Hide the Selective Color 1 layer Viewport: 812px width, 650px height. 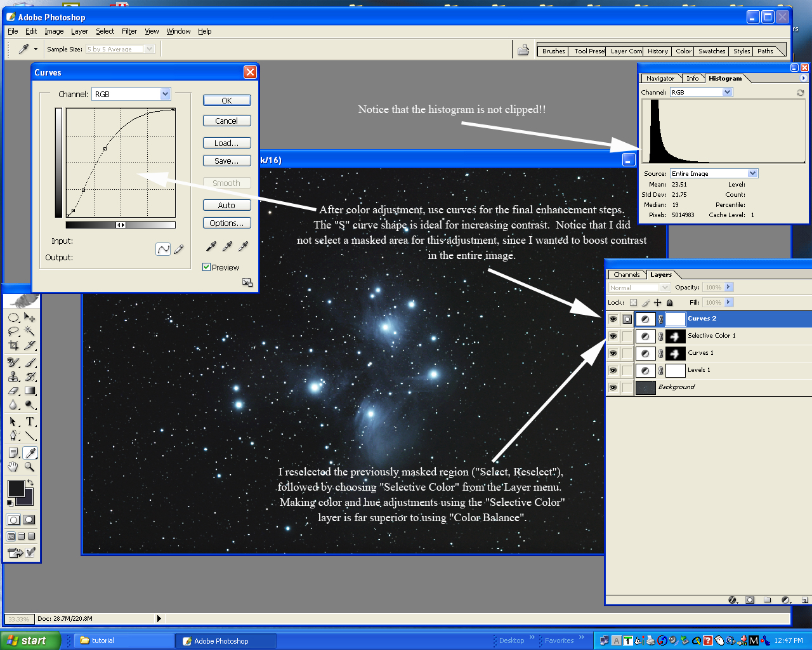(613, 336)
